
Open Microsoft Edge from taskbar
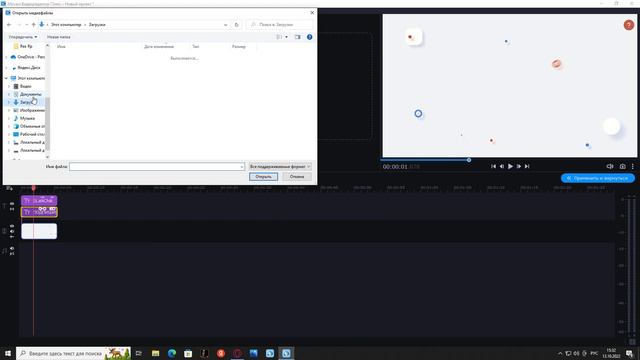[x=172, y=353]
